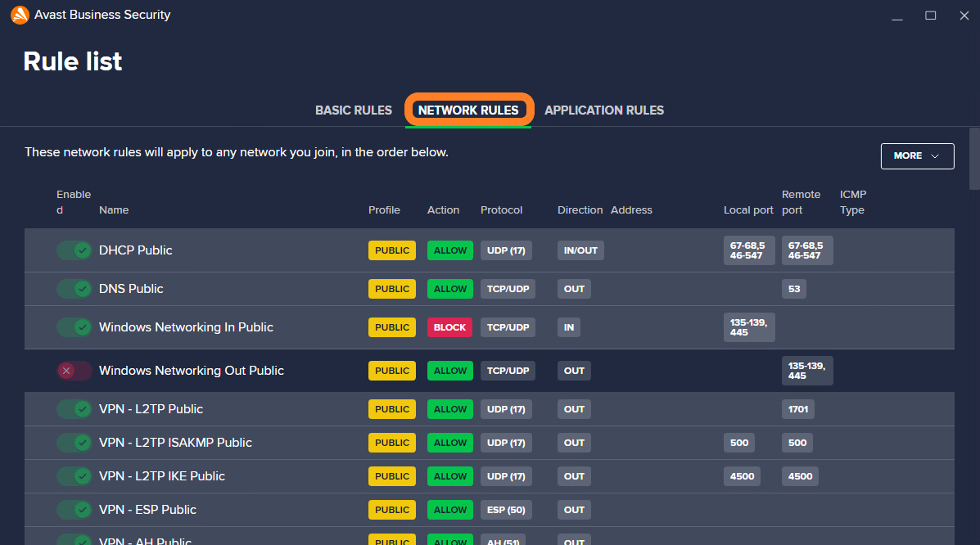
Task: Click local port 500 badge
Action: coord(739,443)
